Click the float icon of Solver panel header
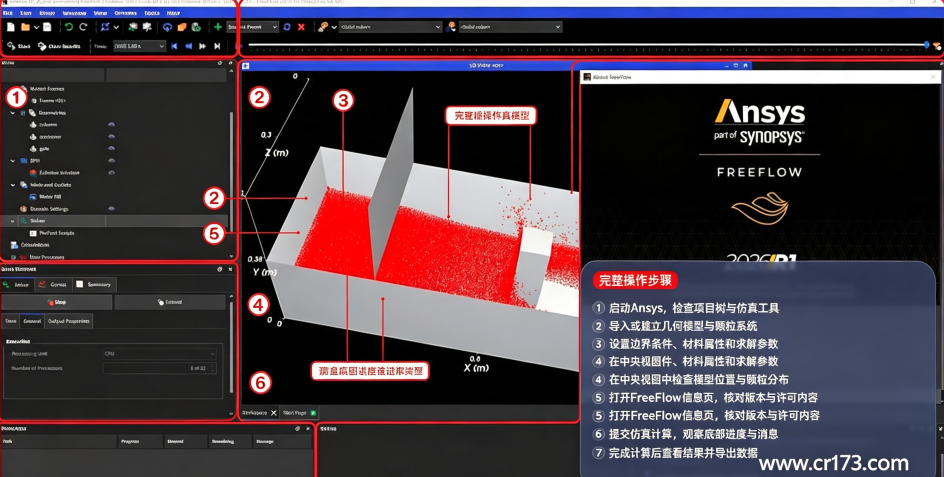 [220, 269]
